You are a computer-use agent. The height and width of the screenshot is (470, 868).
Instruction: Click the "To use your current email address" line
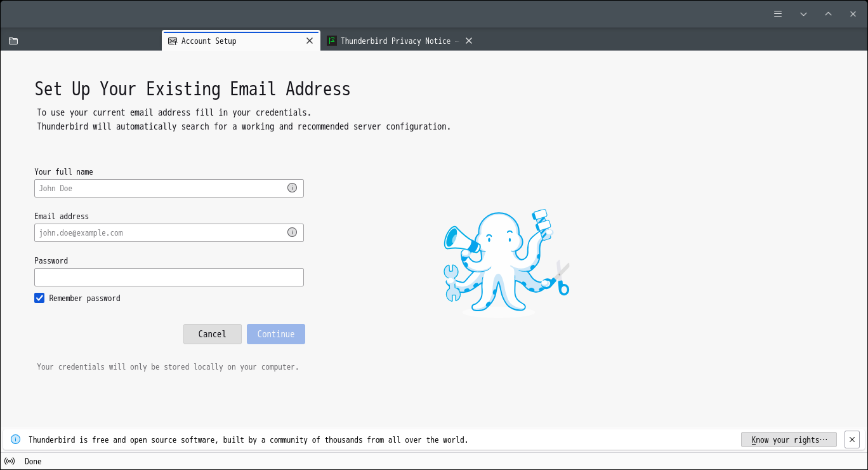coord(174,112)
